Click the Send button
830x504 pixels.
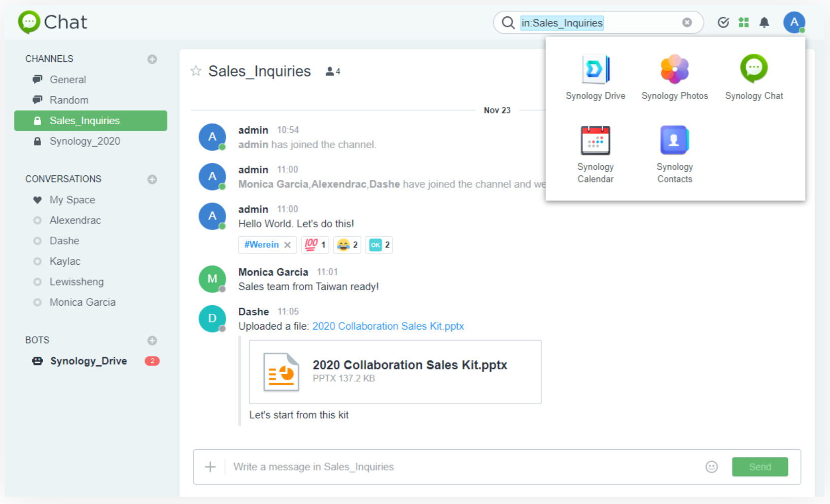tap(759, 467)
